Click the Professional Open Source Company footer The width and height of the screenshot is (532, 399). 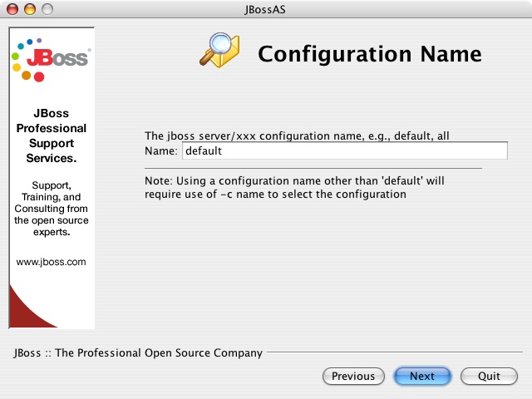pyautogui.click(x=138, y=352)
